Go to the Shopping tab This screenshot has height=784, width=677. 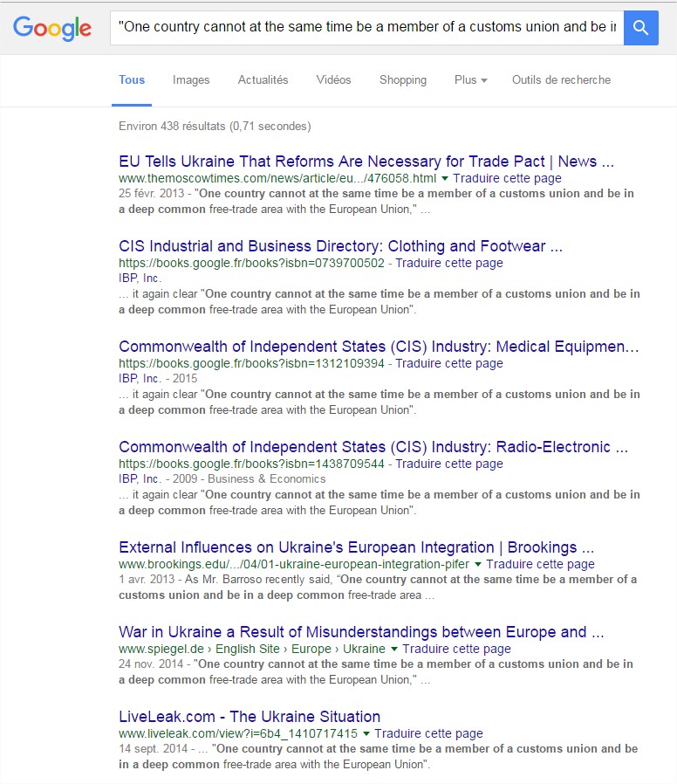pyautogui.click(x=403, y=80)
